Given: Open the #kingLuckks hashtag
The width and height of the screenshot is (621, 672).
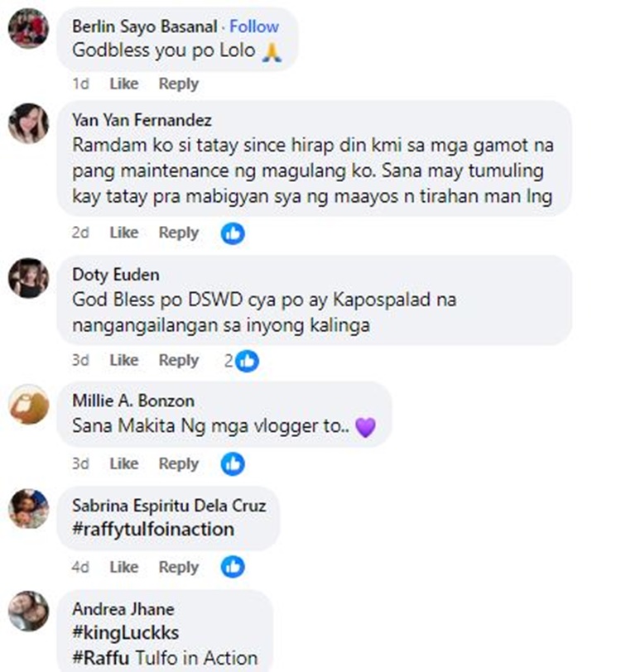Looking at the screenshot, I should click(125, 632).
